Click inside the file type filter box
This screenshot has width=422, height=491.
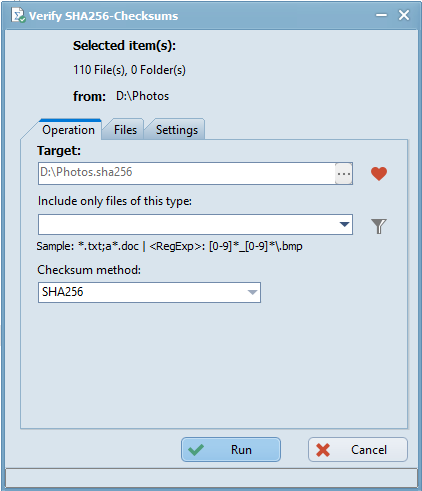[x=188, y=225]
